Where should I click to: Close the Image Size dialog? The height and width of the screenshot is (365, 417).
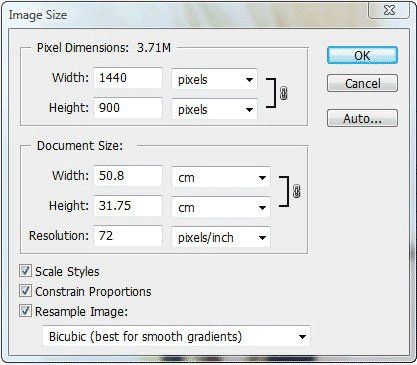pyautogui.click(x=389, y=11)
